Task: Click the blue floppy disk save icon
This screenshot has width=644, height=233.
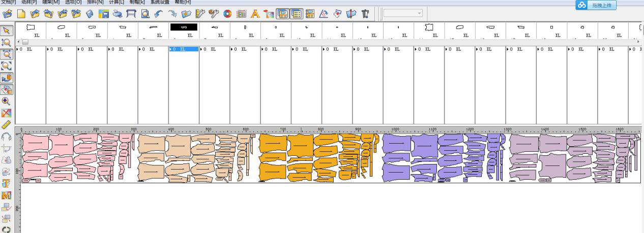Action: [103, 14]
